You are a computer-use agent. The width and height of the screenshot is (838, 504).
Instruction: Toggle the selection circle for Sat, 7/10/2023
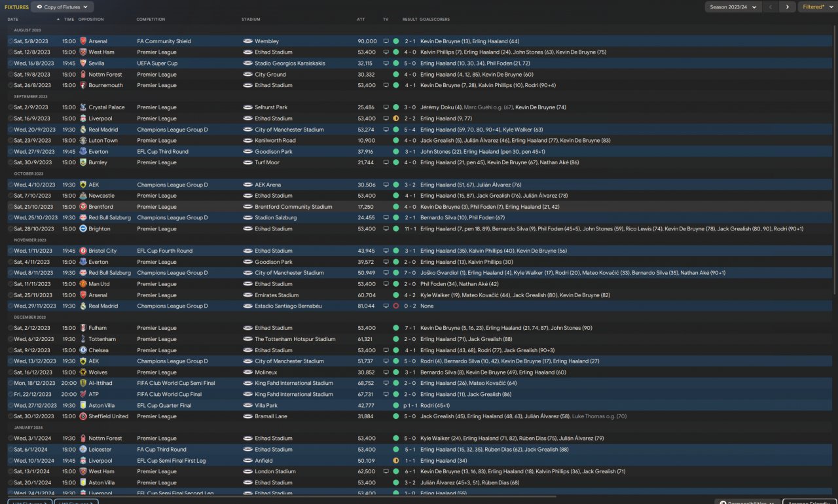pyautogui.click(x=10, y=196)
